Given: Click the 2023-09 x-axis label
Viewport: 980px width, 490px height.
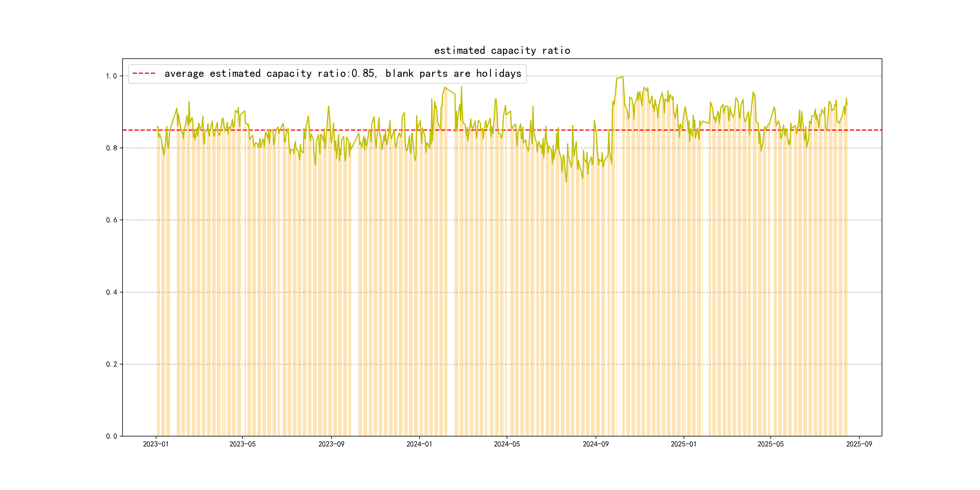Looking at the screenshot, I should (x=331, y=444).
